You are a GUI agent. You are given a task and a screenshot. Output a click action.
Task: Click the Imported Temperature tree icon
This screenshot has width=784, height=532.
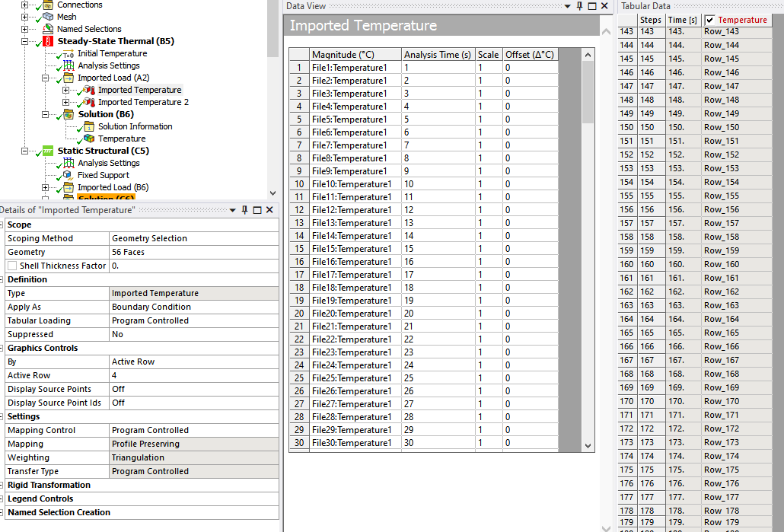pyautogui.click(x=90, y=90)
